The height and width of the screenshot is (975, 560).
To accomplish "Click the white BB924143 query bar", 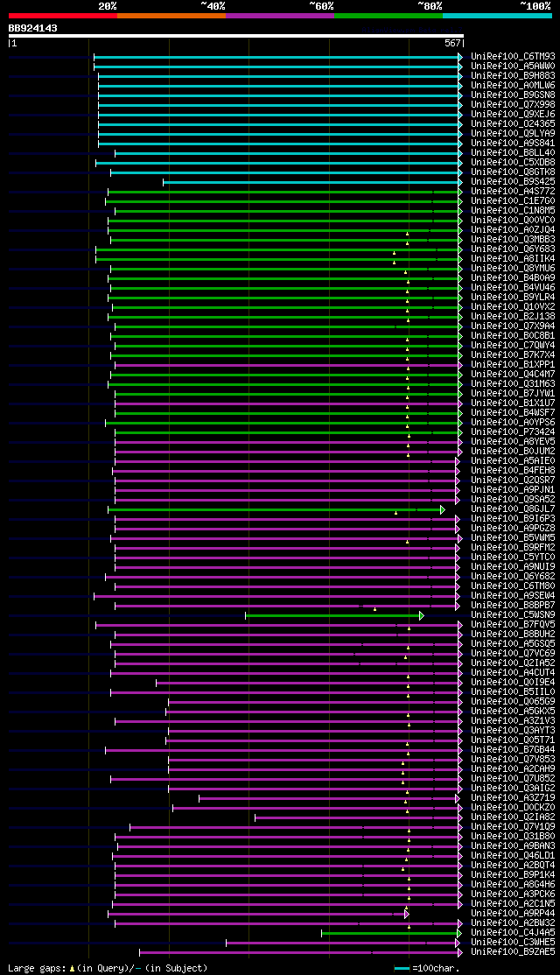I will tap(236, 36).
